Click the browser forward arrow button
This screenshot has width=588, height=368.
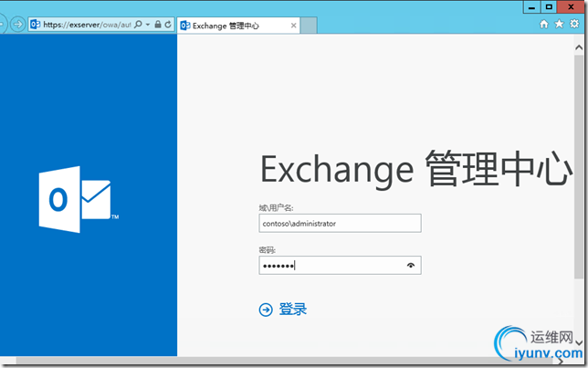point(17,25)
